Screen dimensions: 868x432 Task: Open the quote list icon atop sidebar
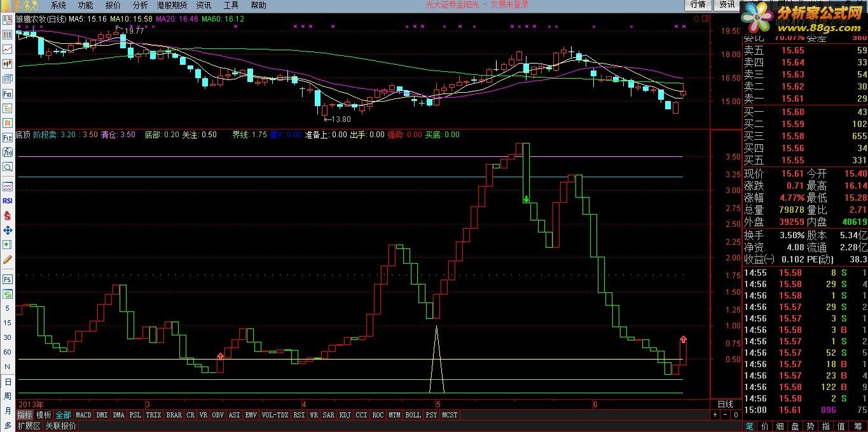[x=8, y=20]
